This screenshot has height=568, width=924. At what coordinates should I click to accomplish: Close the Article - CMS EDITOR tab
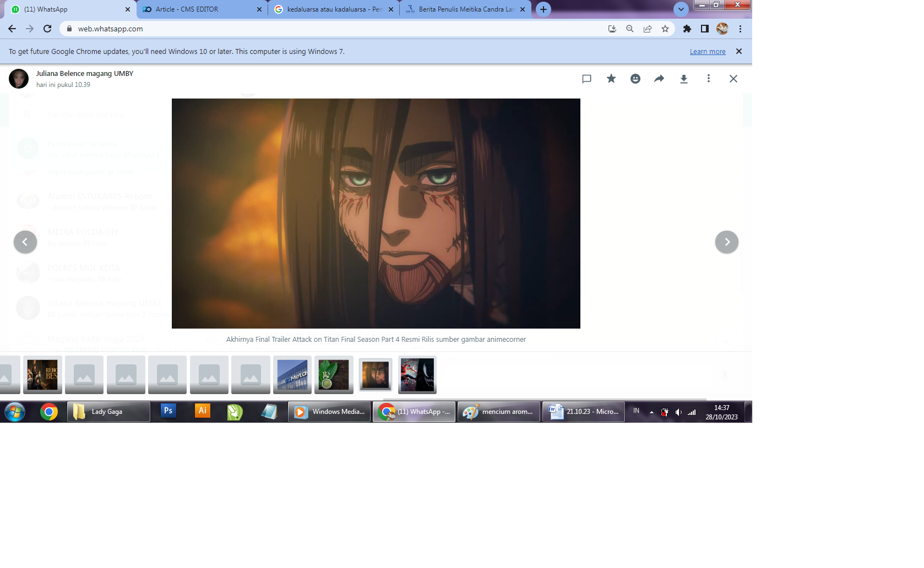tap(259, 9)
